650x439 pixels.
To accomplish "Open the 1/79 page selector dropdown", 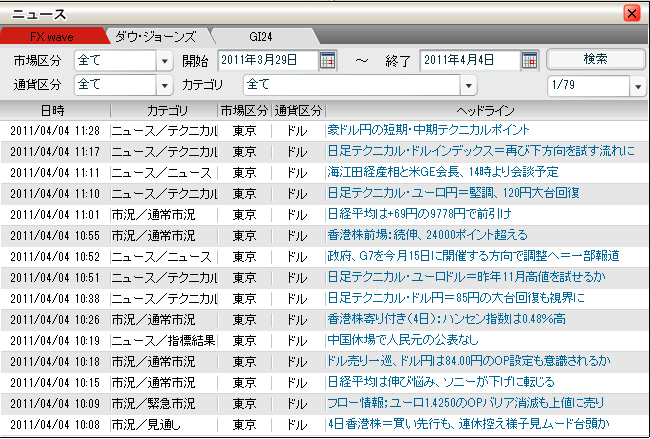I will click(638, 86).
